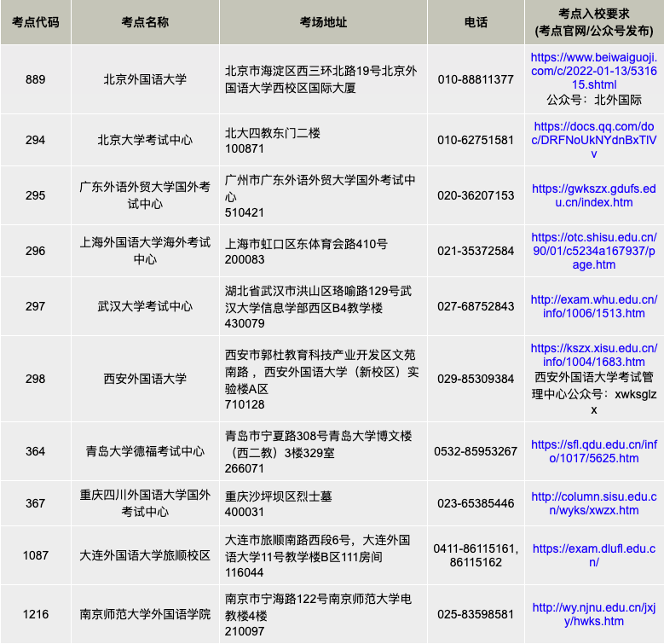Open the wy.njnu.edu.cn link
This screenshot has height=644, width=664.
[x=594, y=614]
